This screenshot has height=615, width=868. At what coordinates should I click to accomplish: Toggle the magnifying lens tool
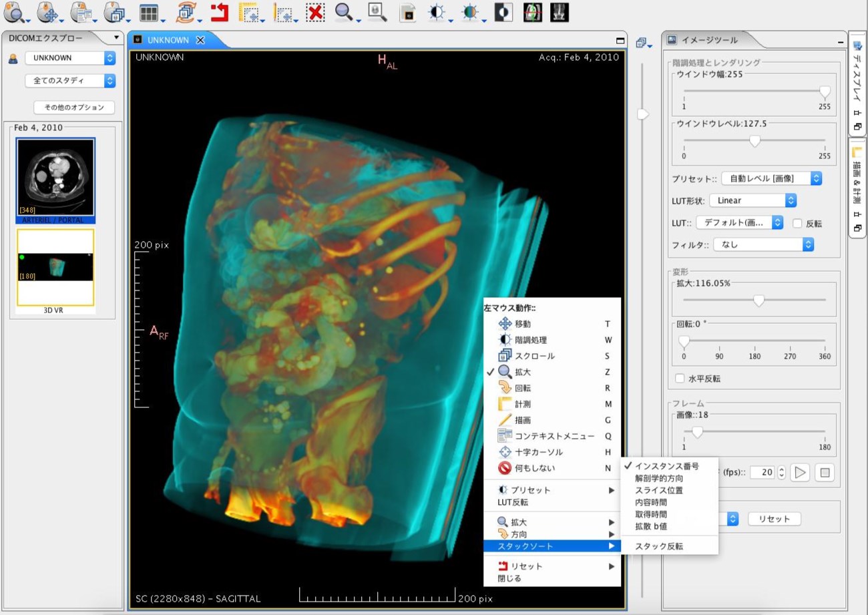click(378, 12)
